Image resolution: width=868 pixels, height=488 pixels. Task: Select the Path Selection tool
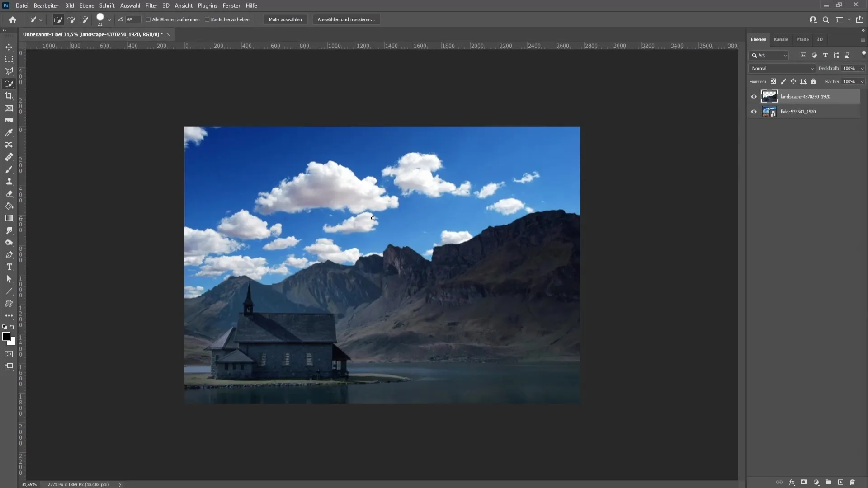(x=9, y=279)
